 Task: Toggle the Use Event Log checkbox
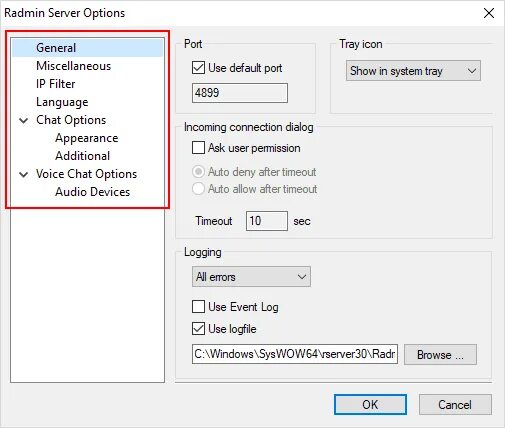(198, 307)
